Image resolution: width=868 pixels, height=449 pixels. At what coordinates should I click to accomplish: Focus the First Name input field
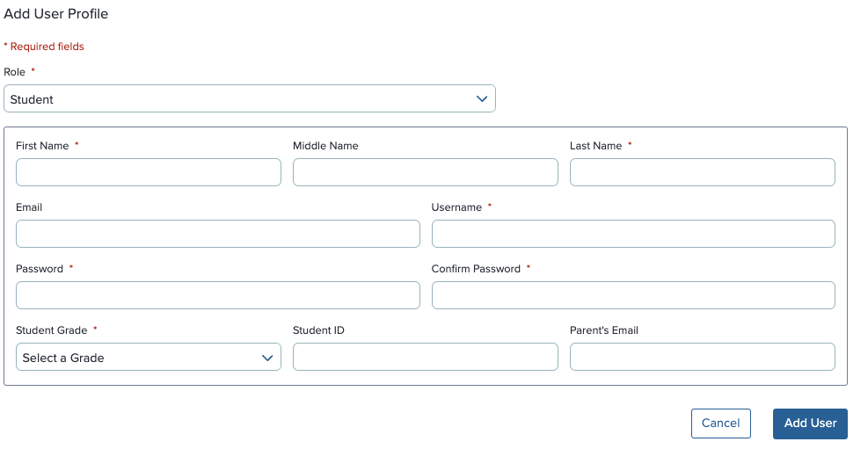149,172
